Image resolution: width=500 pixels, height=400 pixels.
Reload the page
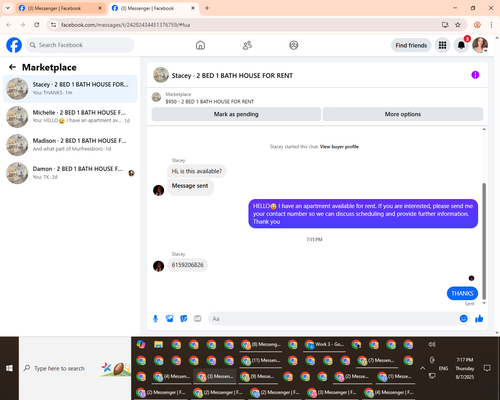click(37, 25)
